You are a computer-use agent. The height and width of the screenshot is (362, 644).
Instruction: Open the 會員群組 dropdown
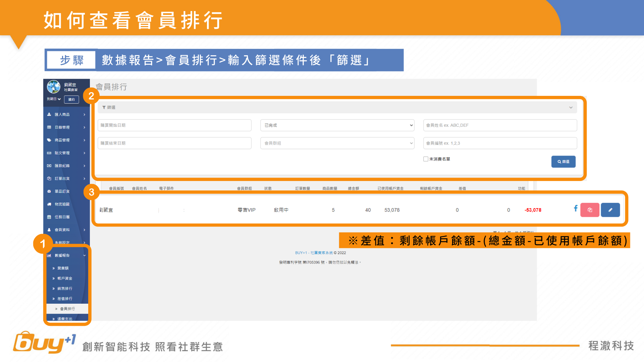[337, 143]
